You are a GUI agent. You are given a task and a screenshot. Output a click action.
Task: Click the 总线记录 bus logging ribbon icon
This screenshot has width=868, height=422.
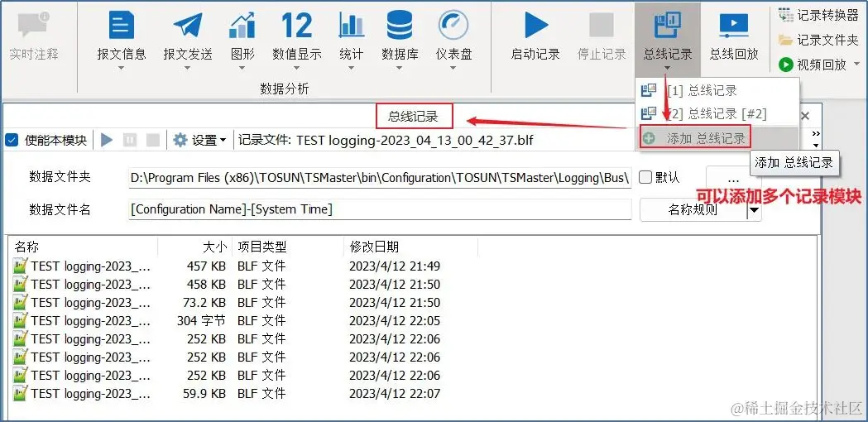(x=668, y=26)
